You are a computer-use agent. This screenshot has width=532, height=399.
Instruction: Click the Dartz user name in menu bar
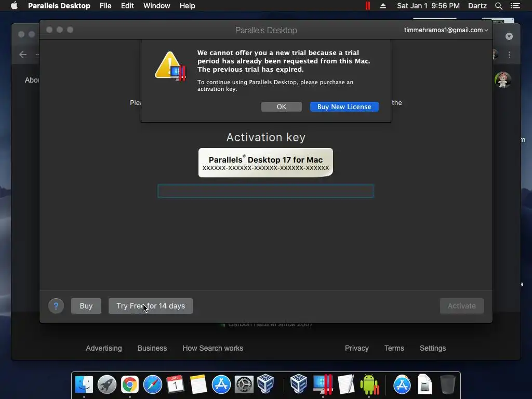pyautogui.click(x=477, y=6)
